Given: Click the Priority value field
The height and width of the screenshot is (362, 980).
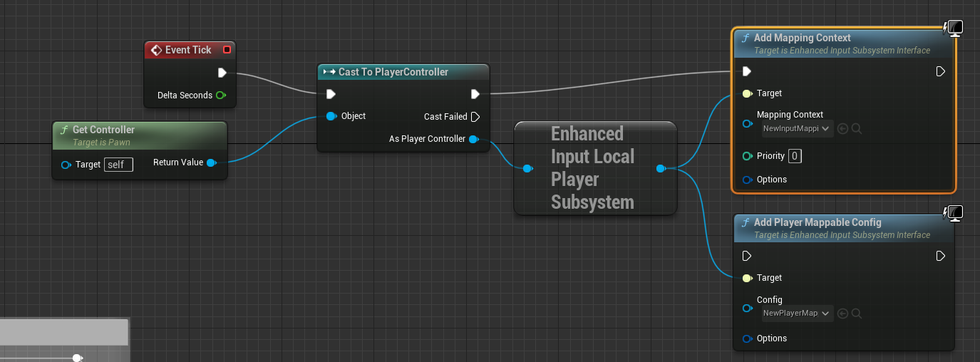Looking at the screenshot, I should (x=795, y=156).
